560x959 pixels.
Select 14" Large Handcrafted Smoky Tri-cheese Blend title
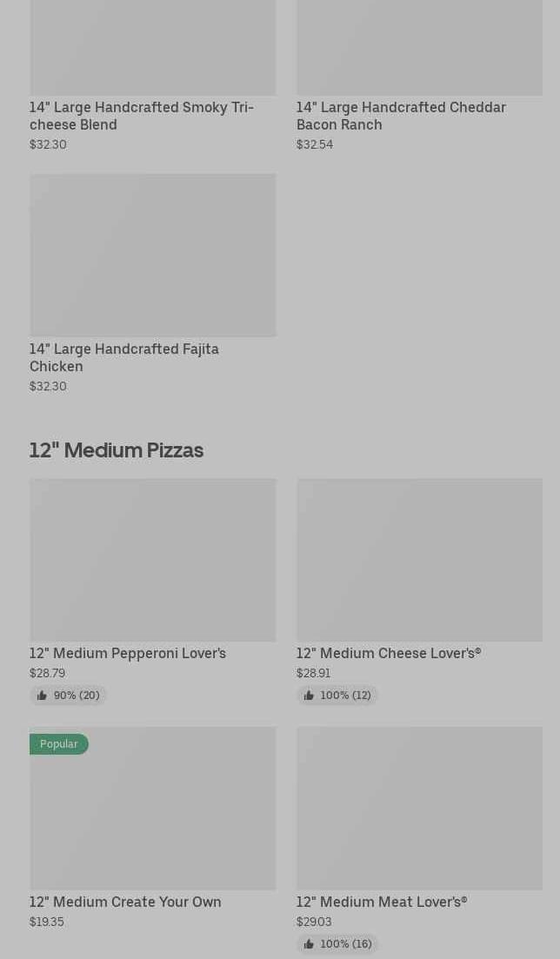141,116
